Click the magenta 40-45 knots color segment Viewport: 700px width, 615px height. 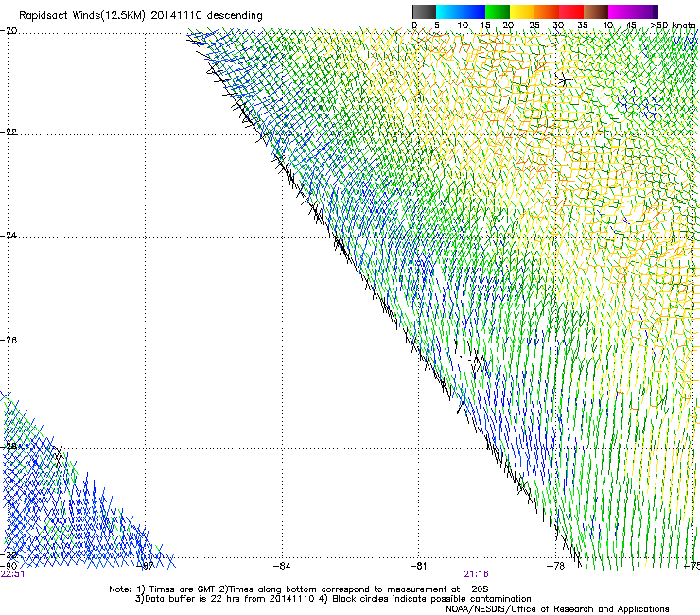coord(621,11)
